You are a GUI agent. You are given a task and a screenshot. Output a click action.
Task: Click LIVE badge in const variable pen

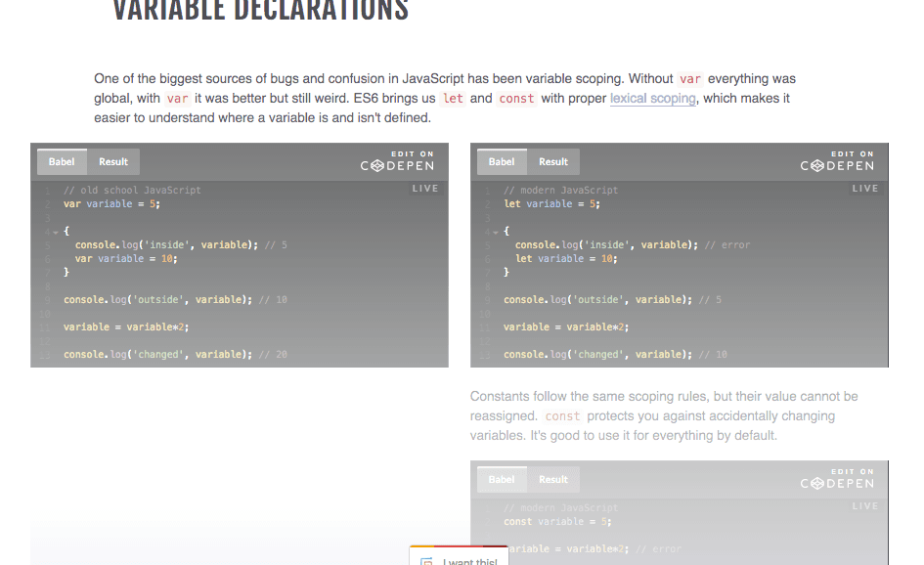865,506
